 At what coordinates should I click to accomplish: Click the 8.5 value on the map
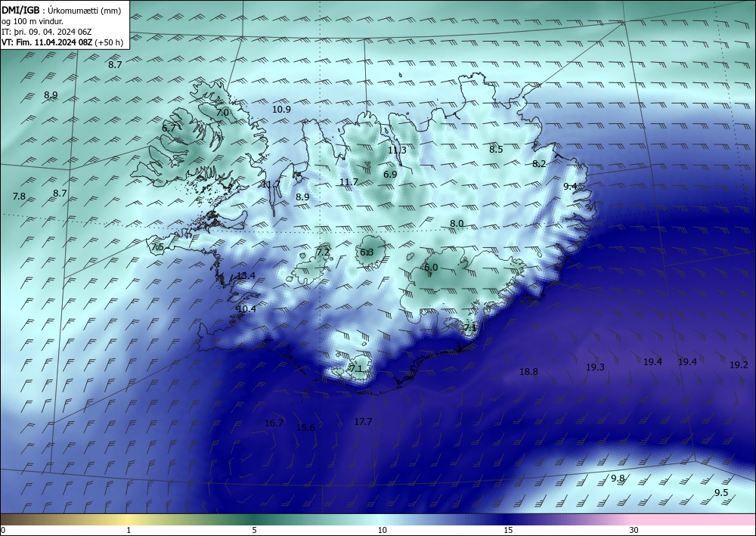click(496, 150)
